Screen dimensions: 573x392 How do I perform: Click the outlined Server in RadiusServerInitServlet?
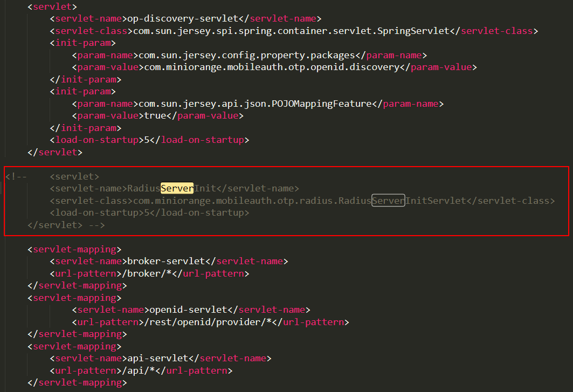(388, 201)
